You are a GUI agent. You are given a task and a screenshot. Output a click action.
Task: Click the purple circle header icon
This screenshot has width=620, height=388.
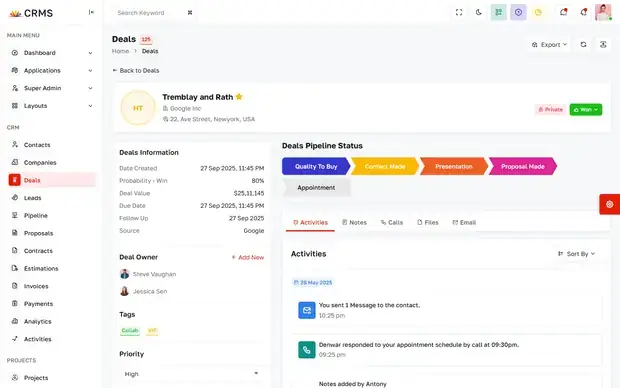pos(518,12)
